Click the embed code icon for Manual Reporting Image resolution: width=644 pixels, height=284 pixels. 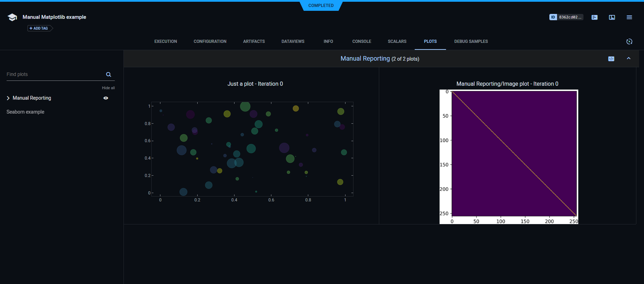tap(611, 59)
